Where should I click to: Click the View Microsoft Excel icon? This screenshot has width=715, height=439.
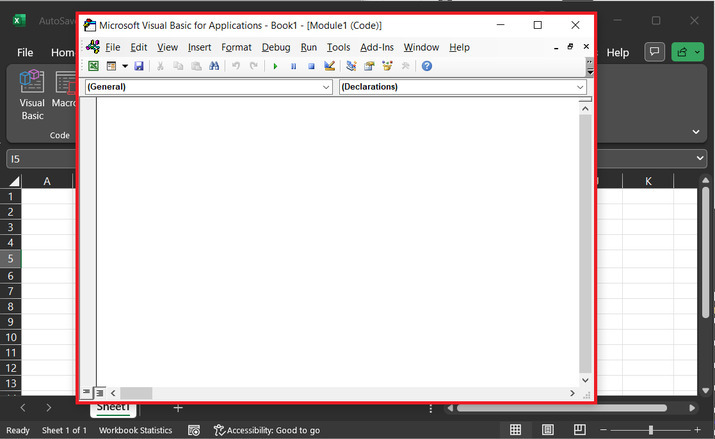[93, 66]
